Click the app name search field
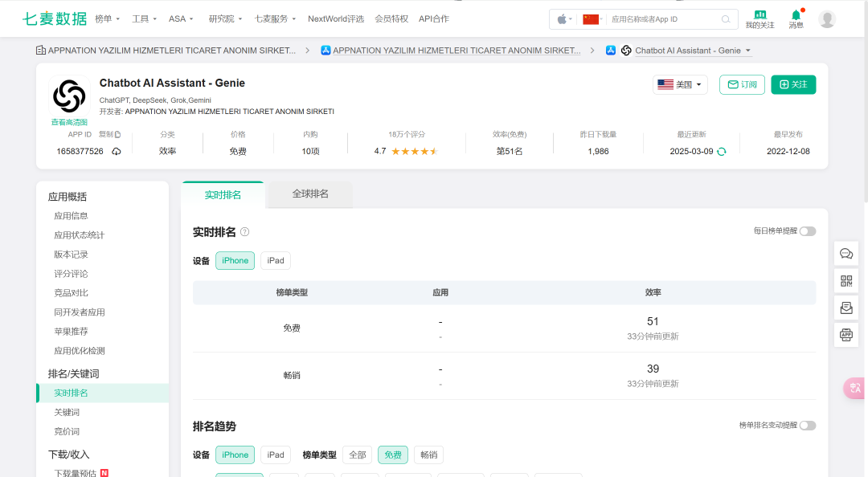This screenshot has width=868, height=477. click(663, 19)
